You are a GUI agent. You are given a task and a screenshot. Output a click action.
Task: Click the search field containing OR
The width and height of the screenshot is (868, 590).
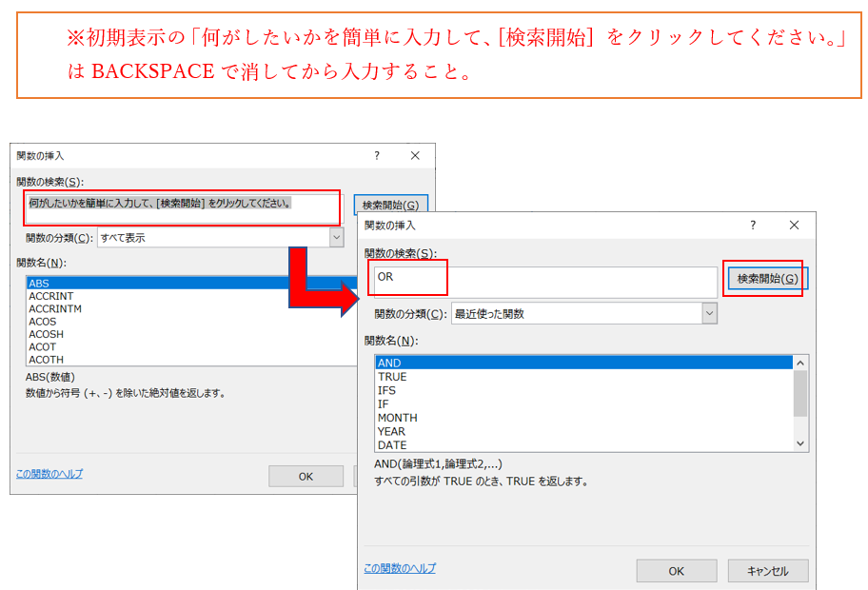(x=542, y=281)
